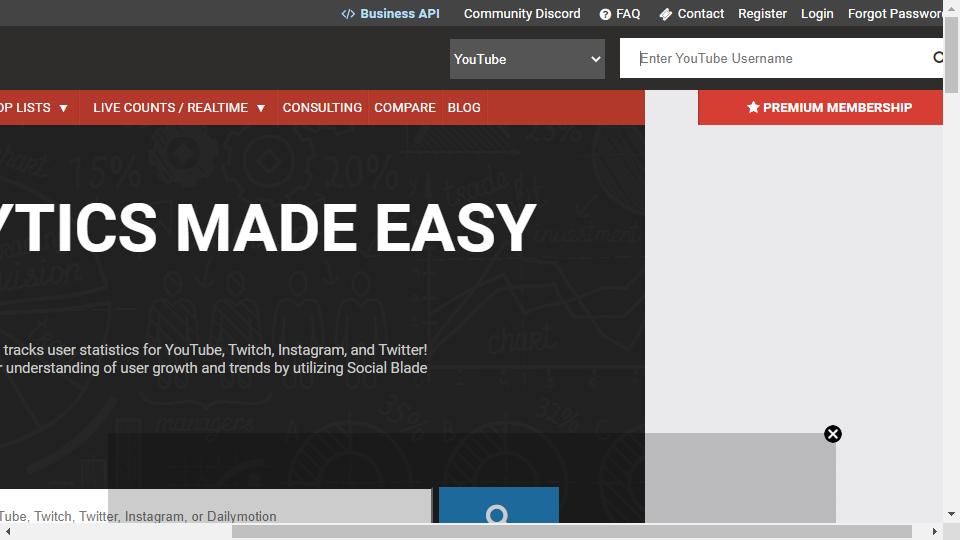Open Community Discord link
The width and height of the screenshot is (960, 540).
[522, 13]
